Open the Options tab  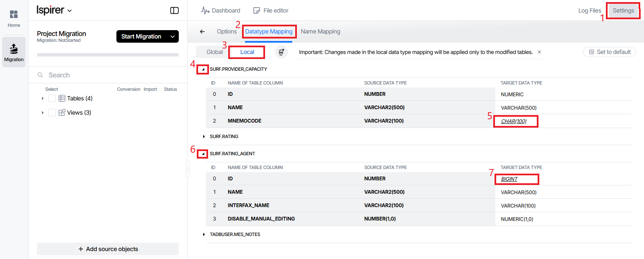(227, 31)
